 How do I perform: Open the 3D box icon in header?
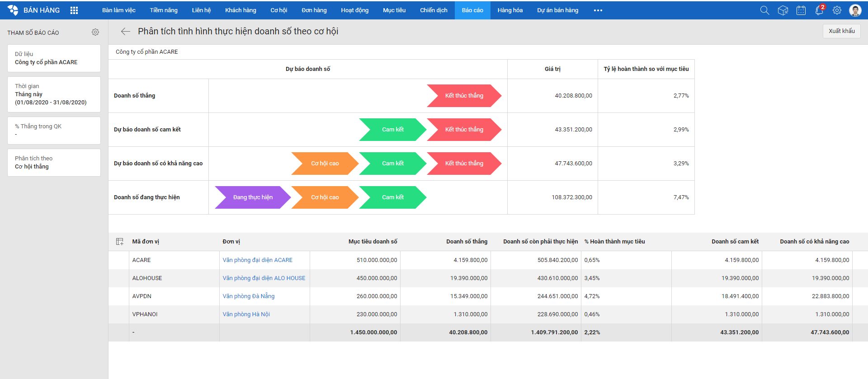[783, 10]
